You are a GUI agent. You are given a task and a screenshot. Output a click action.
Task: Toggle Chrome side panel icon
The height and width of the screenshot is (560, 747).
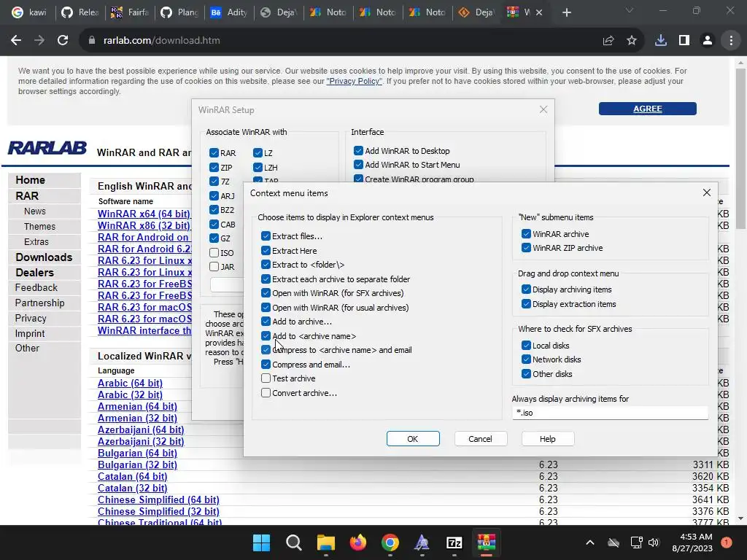coord(684,41)
